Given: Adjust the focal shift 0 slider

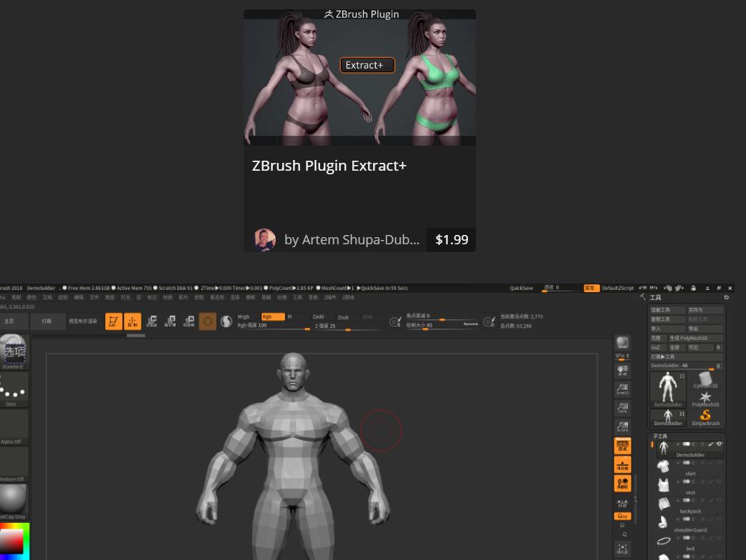Looking at the screenshot, I should tap(442, 316).
